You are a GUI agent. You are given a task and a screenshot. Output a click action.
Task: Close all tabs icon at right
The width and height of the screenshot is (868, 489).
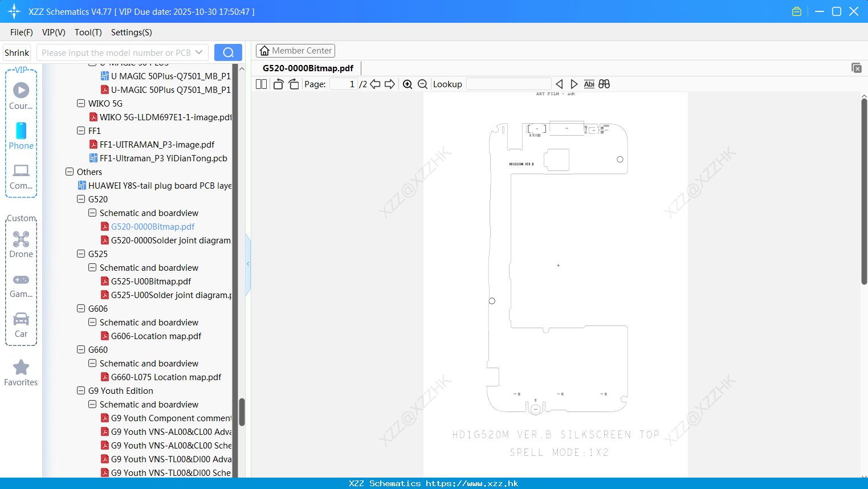pyautogui.click(x=856, y=68)
